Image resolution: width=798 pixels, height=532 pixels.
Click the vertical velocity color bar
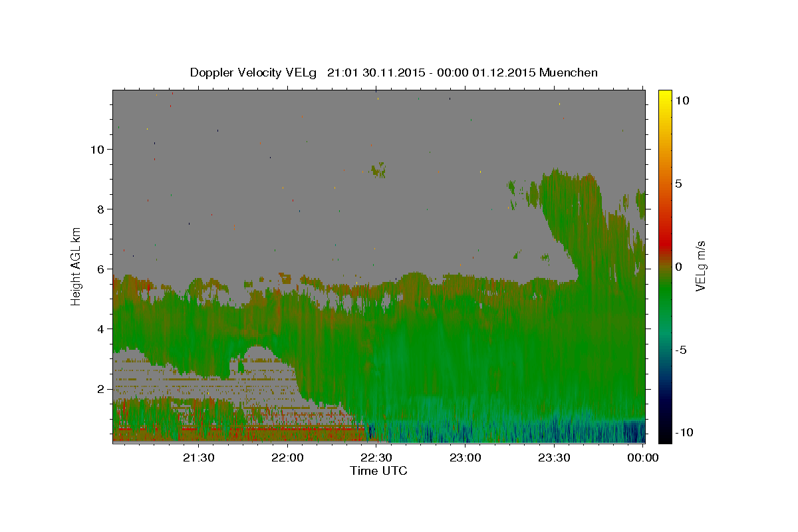coord(664,266)
